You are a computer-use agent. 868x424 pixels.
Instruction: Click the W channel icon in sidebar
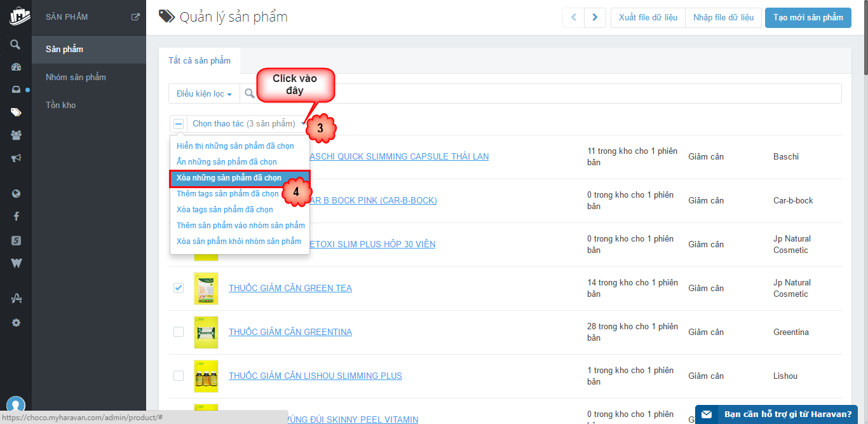pyautogui.click(x=16, y=263)
